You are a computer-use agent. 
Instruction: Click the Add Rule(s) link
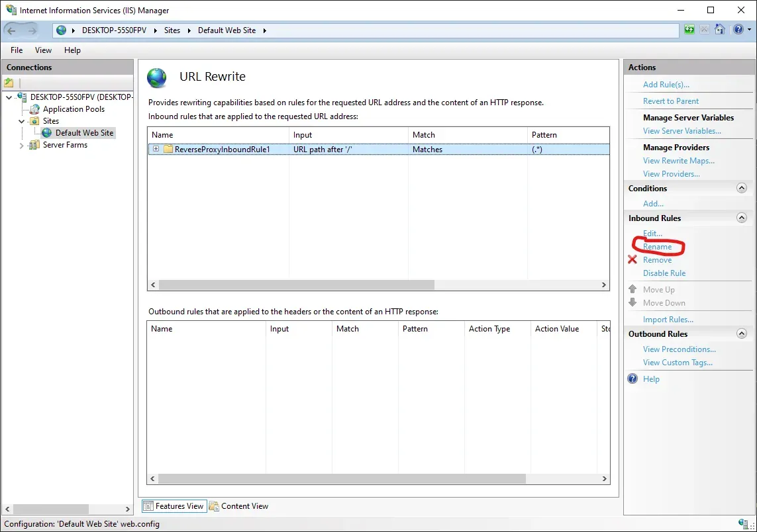pos(667,84)
